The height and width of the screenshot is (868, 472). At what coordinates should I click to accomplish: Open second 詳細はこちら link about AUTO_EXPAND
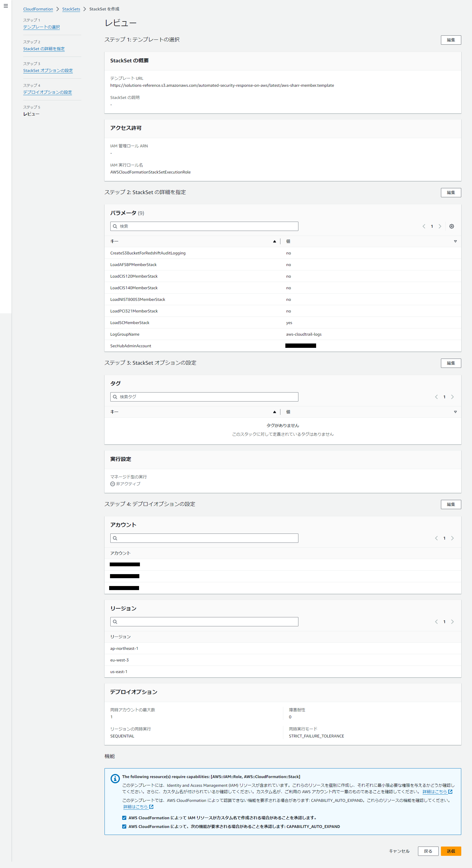(x=138, y=807)
